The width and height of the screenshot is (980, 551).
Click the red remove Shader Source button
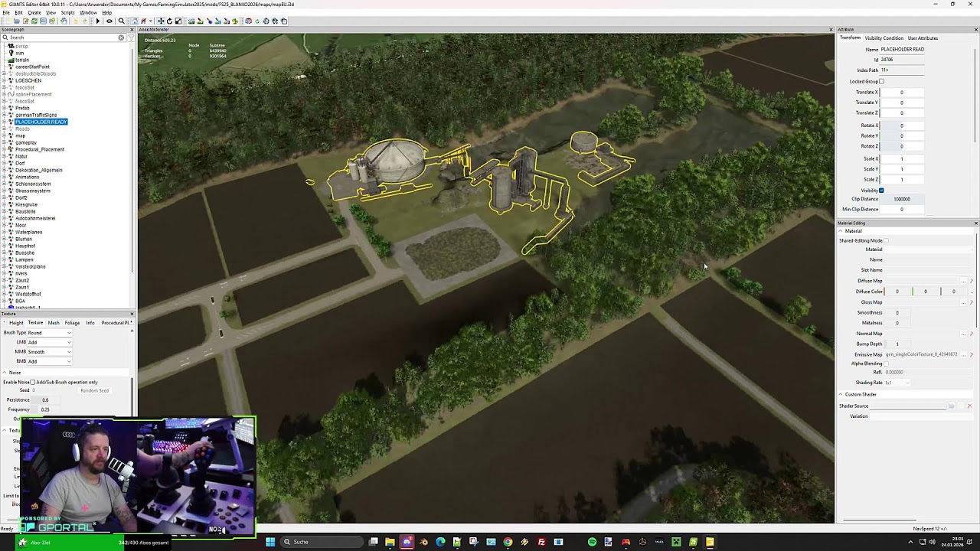(969, 406)
